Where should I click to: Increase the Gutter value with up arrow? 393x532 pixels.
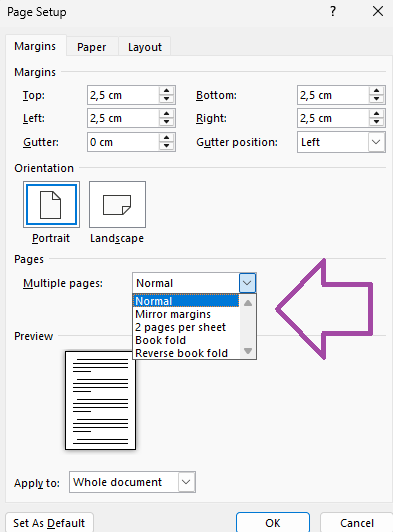[x=166, y=138]
